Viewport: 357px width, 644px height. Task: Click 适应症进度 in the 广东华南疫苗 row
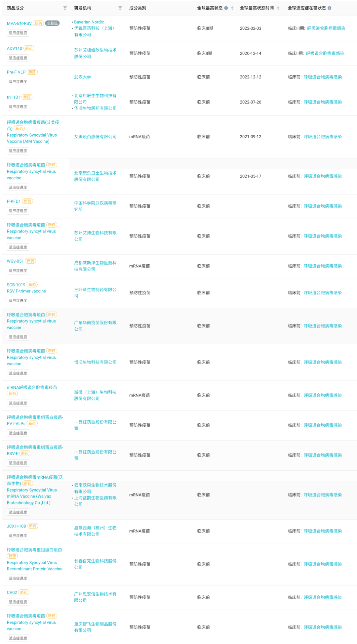click(x=18, y=337)
